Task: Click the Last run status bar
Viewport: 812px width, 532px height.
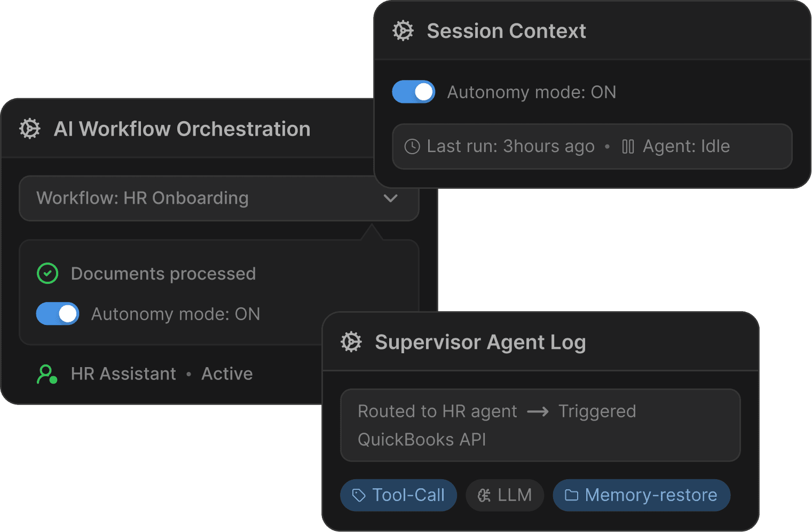Action: [x=592, y=146]
